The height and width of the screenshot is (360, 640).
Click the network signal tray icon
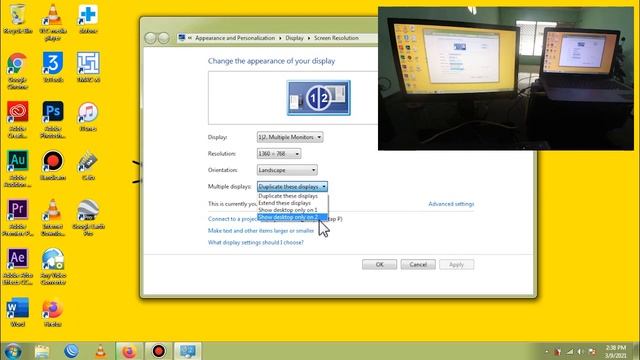click(570, 351)
